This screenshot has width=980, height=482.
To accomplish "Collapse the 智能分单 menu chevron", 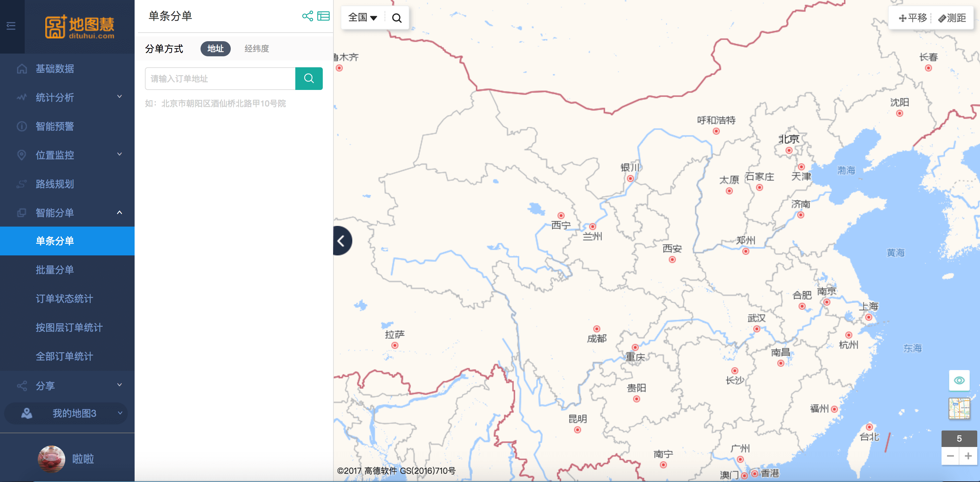I will (119, 212).
